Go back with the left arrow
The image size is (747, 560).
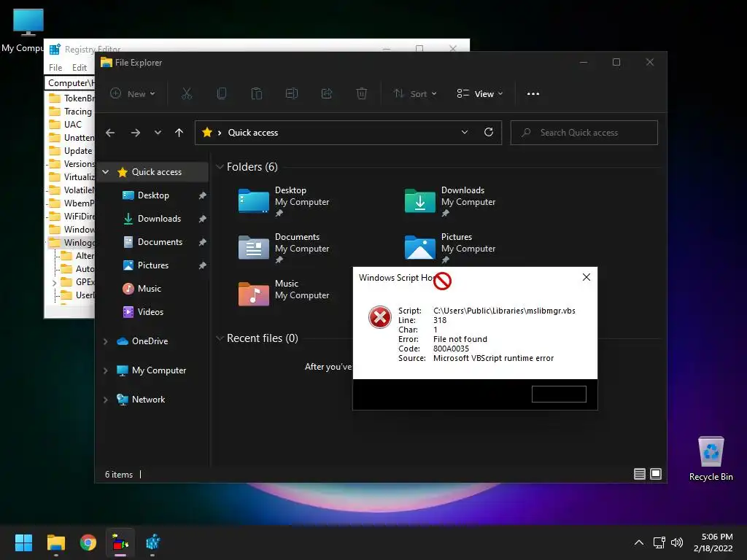tap(110, 133)
